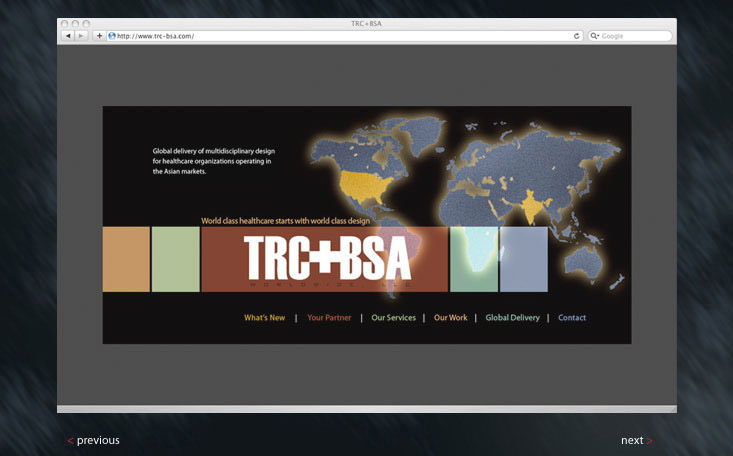Screen dimensions: 733x456
Task: Click the light green color square
Action: click(175, 259)
